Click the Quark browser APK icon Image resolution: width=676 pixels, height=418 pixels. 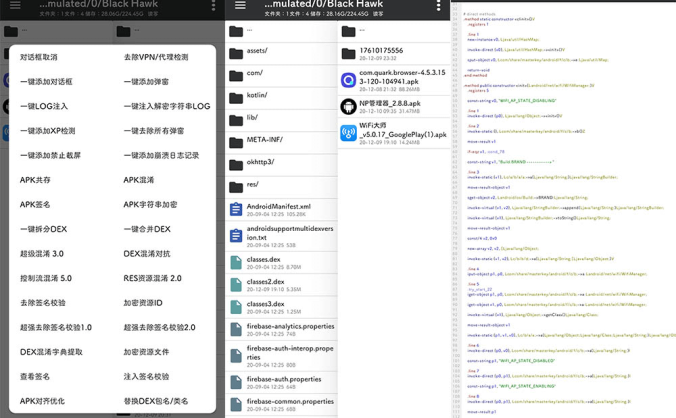coord(348,80)
